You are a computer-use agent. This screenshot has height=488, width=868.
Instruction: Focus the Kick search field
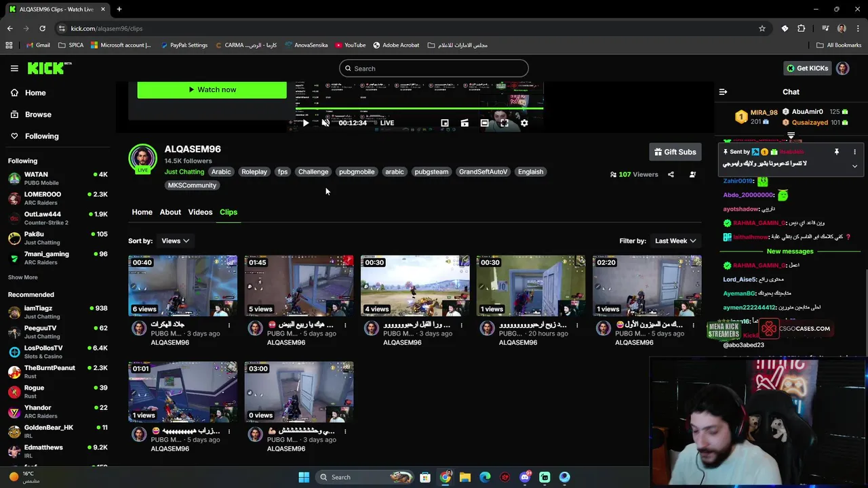[x=434, y=68]
